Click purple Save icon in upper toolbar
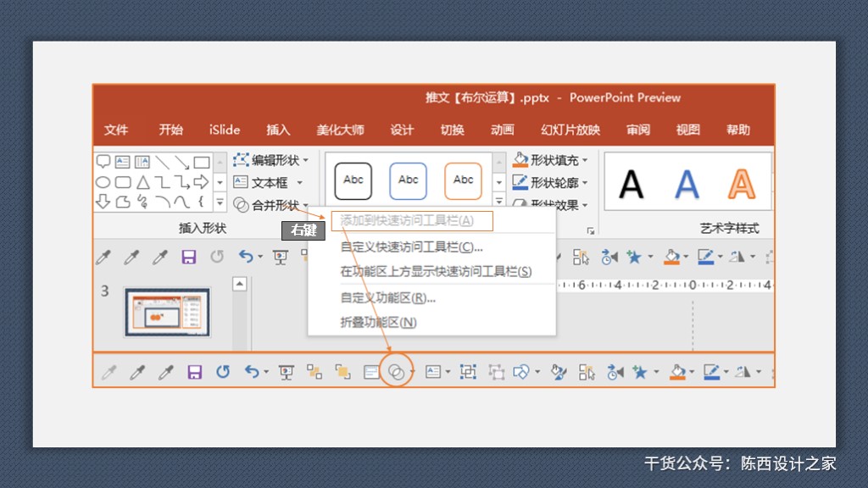 pyautogui.click(x=189, y=257)
